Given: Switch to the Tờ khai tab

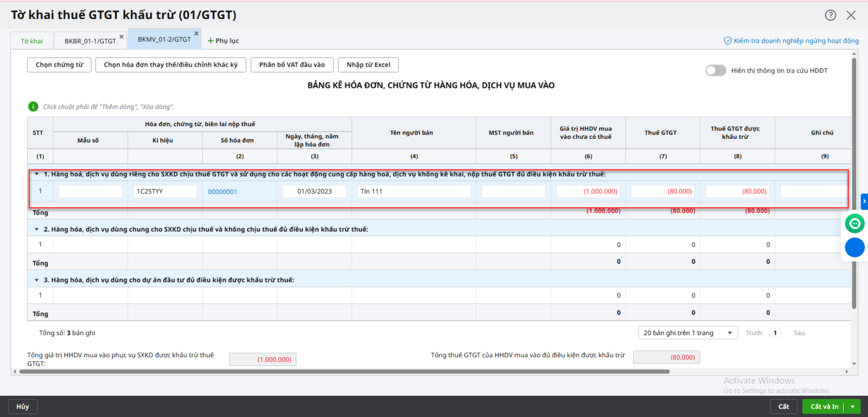Looking at the screenshot, I should (x=31, y=41).
